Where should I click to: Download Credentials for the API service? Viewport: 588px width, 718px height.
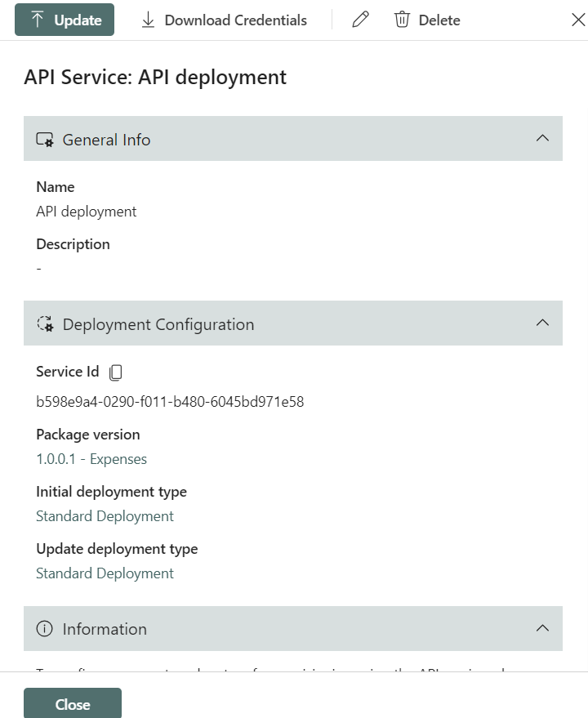pos(224,20)
